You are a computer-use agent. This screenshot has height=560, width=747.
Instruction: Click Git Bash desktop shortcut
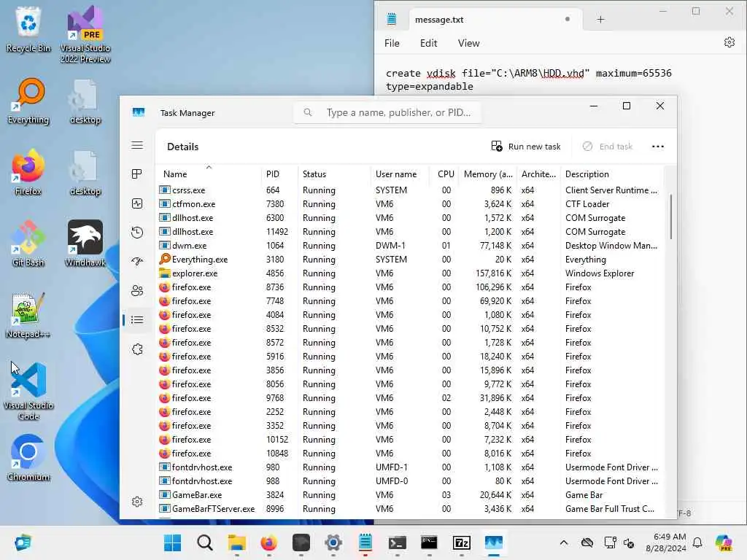(28, 244)
